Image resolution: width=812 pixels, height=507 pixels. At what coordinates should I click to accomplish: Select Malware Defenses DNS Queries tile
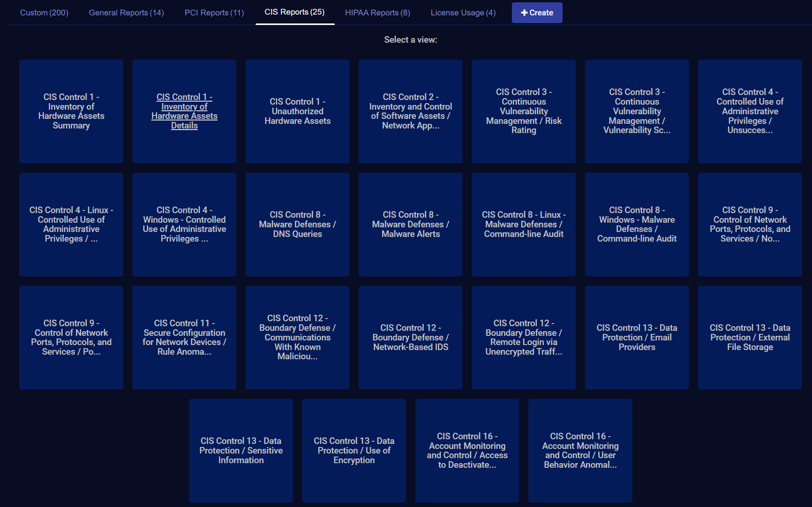(297, 224)
